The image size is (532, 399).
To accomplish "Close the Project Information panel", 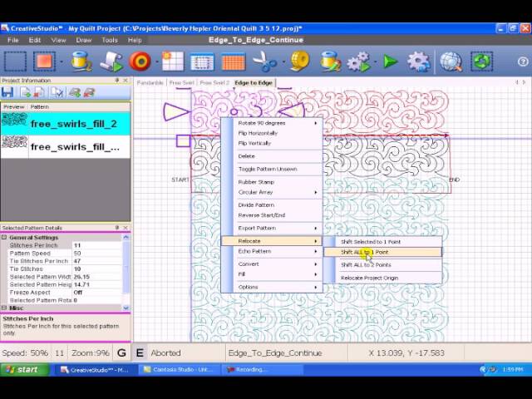I will pos(126,81).
